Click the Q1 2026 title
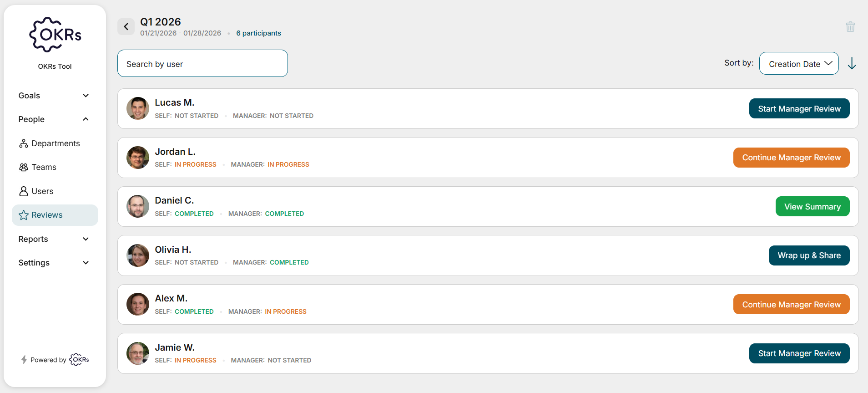 pos(161,22)
